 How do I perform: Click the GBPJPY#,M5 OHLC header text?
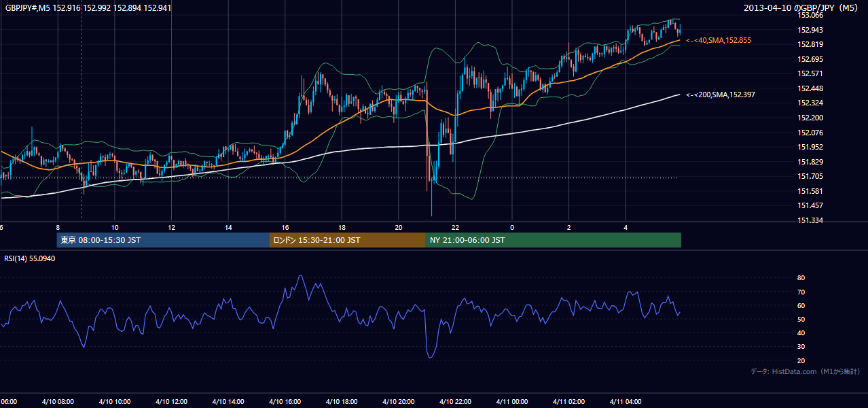point(88,8)
